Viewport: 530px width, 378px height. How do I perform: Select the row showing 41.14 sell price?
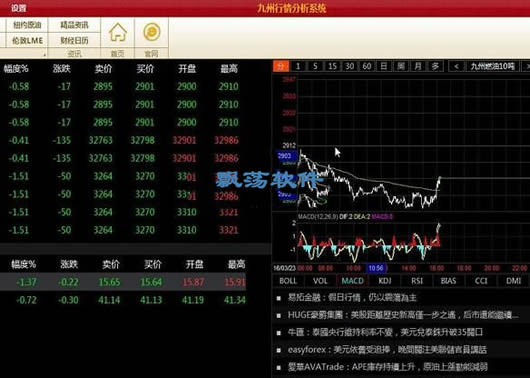[123, 300]
